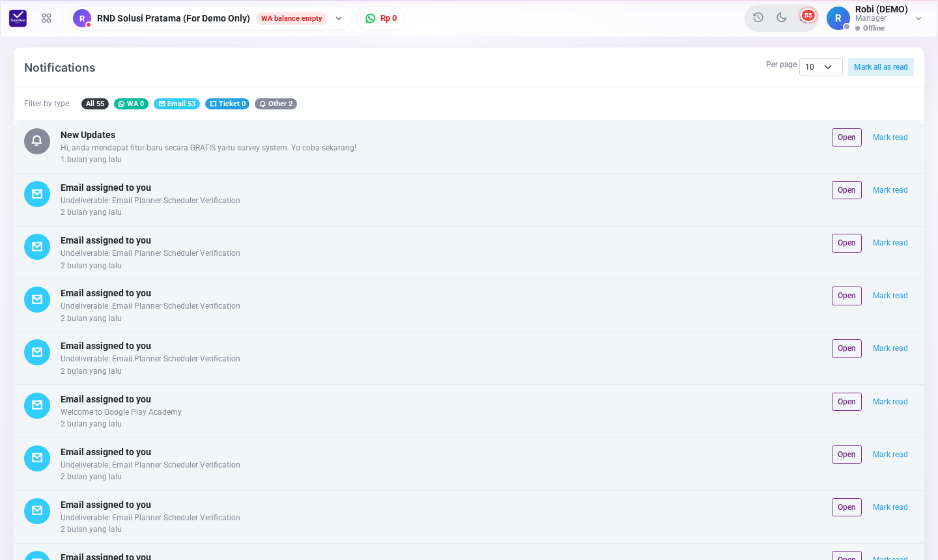
Task: Toggle dark mode with the moon icon
Action: (782, 18)
